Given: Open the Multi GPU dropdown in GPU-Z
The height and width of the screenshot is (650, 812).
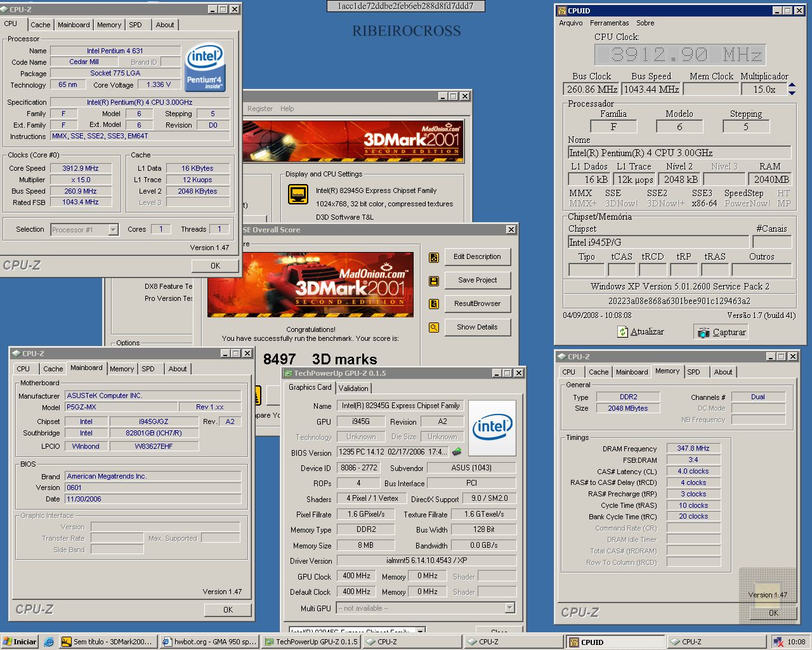Looking at the screenshot, I should [509, 608].
